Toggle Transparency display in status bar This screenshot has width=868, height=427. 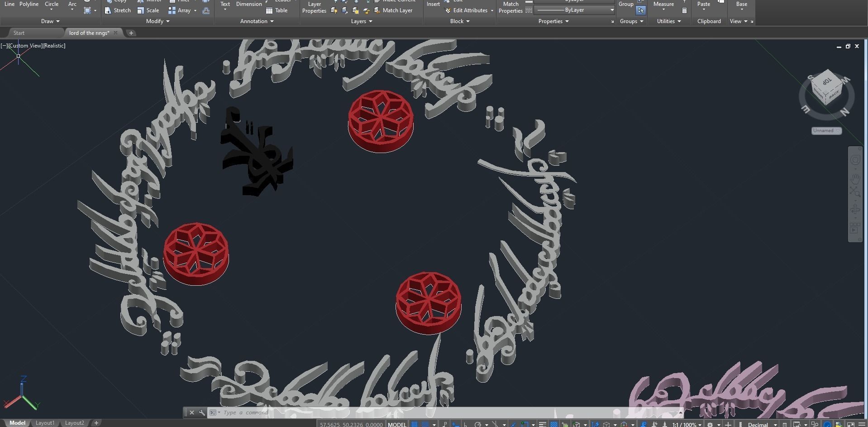(554, 424)
